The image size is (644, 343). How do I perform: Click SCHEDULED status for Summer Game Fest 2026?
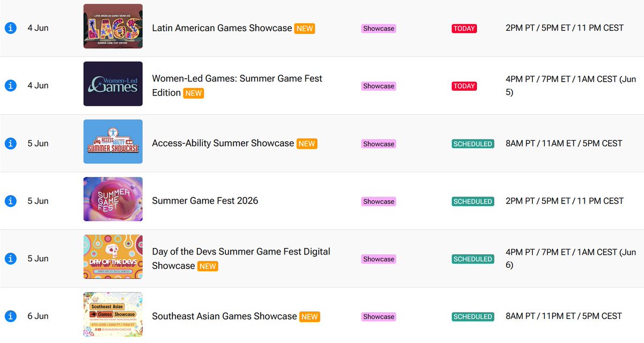point(473,201)
